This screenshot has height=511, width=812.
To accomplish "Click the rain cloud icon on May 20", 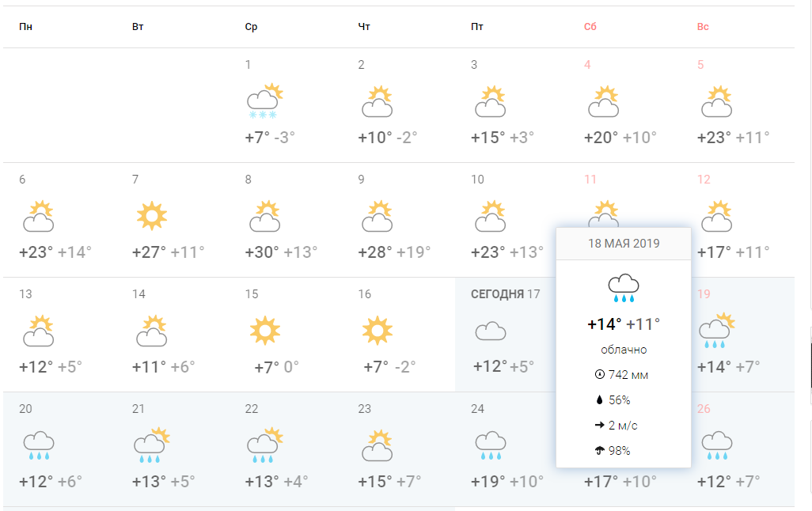I will click(39, 446).
